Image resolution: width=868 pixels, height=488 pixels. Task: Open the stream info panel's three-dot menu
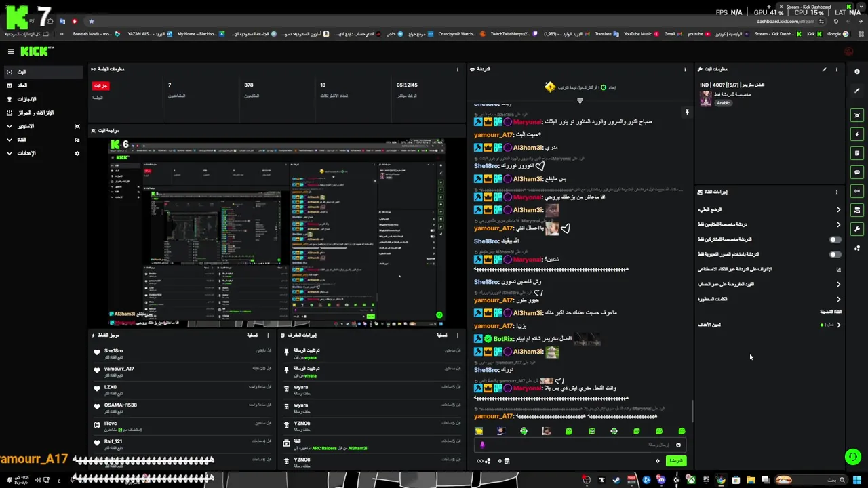pos(836,69)
